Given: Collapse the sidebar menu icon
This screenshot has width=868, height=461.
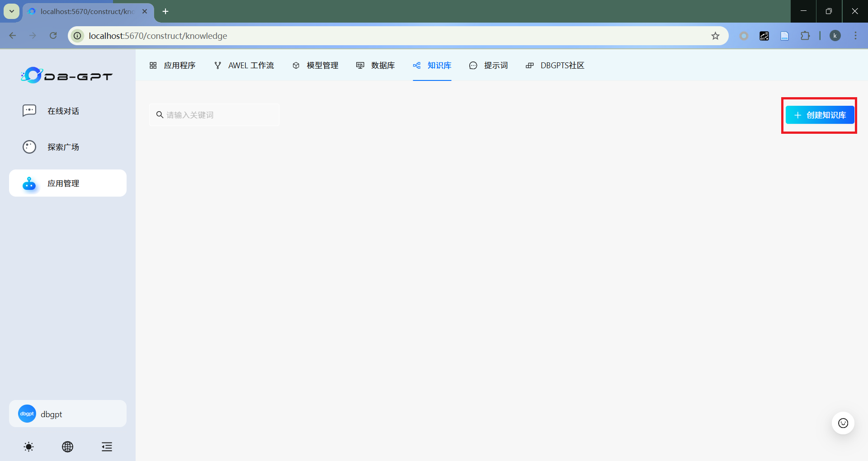Looking at the screenshot, I should tap(107, 447).
